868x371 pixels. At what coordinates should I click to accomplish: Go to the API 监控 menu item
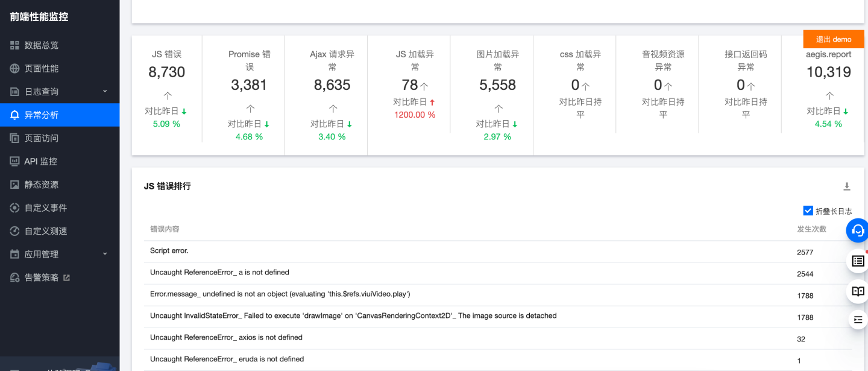(x=40, y=161)
